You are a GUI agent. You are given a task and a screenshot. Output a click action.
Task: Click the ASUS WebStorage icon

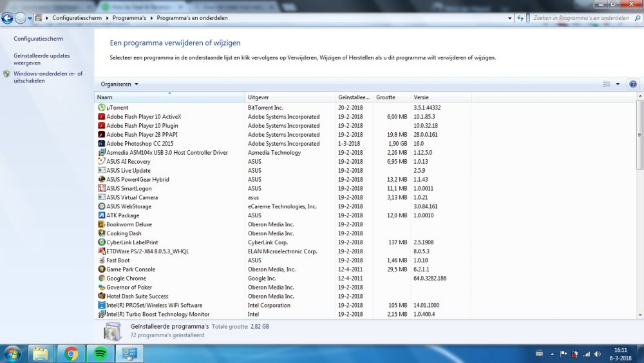coord(101,206)
